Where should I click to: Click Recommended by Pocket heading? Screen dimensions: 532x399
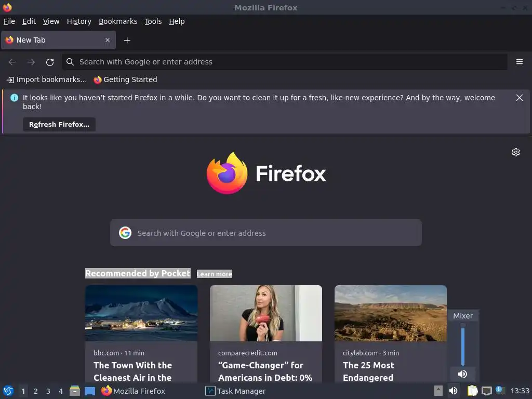pos(138,273)
